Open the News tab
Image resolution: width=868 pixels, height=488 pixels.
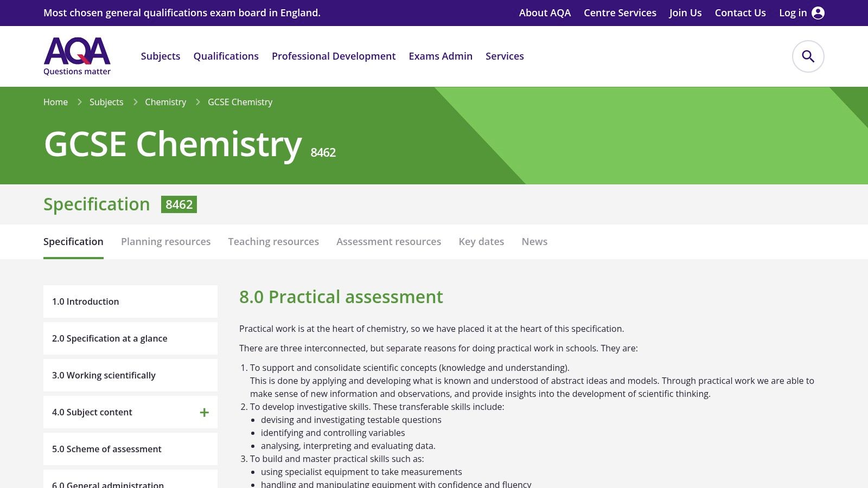click(535, 242)
